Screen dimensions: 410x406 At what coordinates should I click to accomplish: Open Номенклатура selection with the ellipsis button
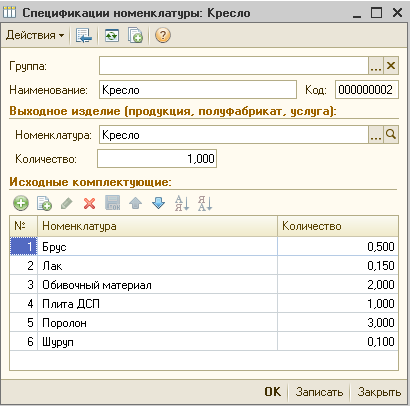pos(376,135)
